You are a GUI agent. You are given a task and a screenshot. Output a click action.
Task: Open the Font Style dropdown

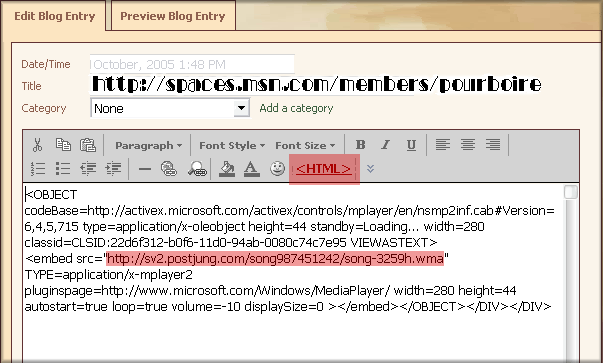tap(232, 145)
